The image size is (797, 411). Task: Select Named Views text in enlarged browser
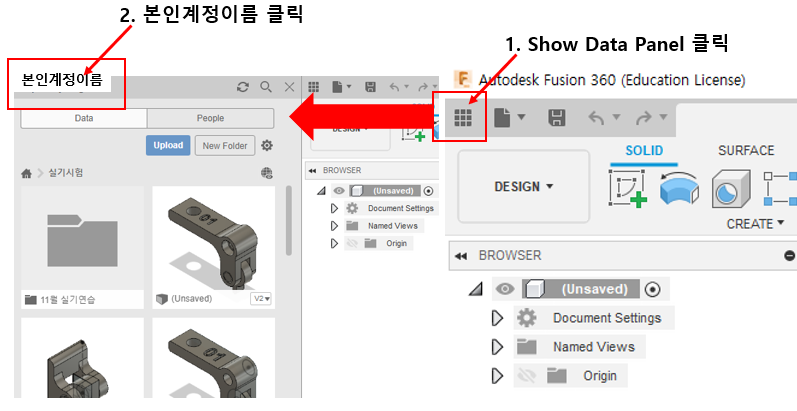pos(594,347)
